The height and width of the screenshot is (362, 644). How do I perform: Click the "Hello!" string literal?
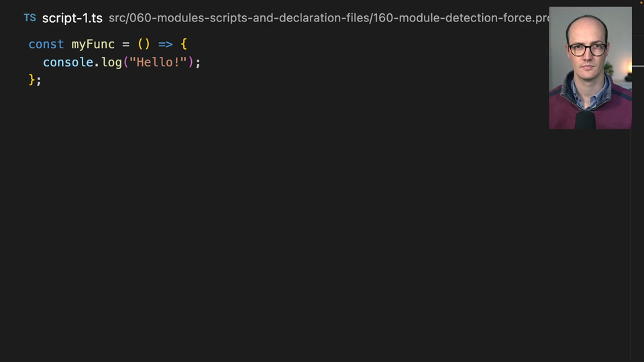(x=158, y=62)
